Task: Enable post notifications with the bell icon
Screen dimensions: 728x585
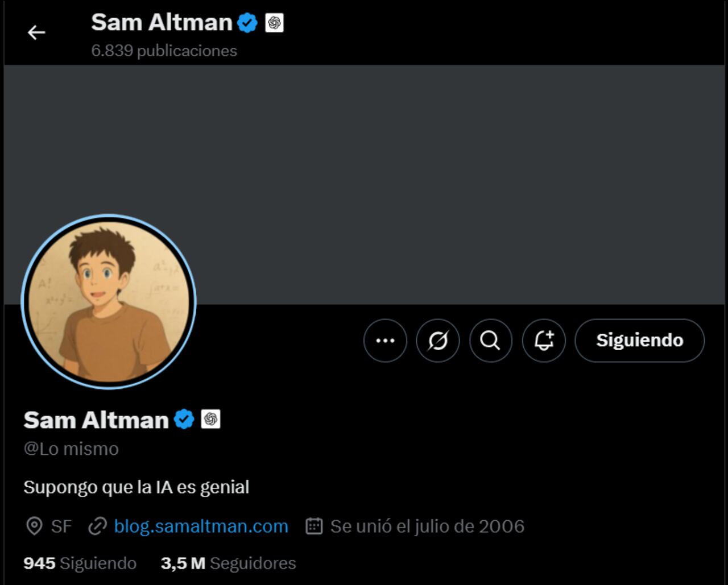Action: click(543, 341)
